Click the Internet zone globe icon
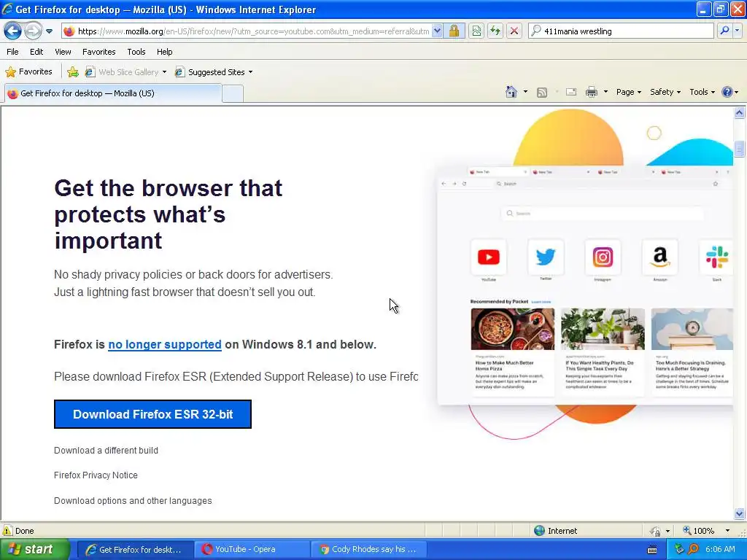The image size is (747, 560). pos(539,531)
